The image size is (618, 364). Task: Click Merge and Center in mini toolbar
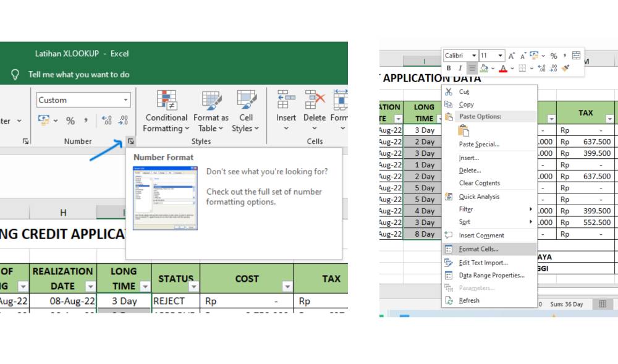click(576, 56)
